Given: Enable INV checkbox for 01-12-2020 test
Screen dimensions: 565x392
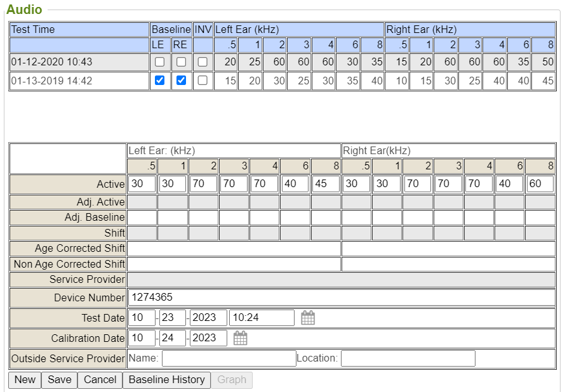Looking at the screenshot, I should [x=203, y=62].
